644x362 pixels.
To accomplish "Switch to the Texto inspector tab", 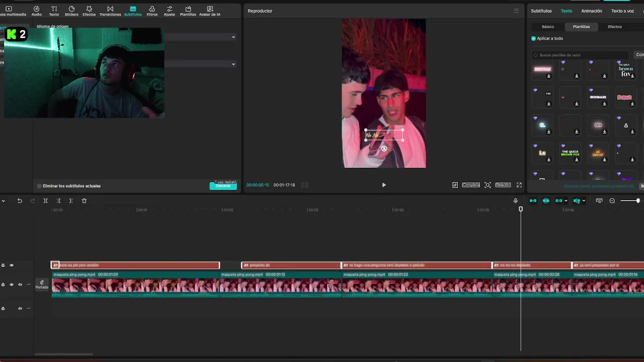I will (567, 11).
